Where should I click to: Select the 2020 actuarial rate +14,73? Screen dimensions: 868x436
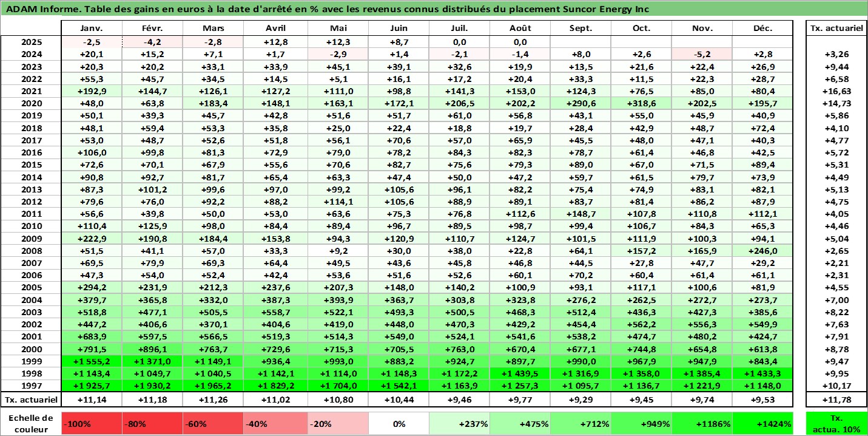(x=836, y=103)
